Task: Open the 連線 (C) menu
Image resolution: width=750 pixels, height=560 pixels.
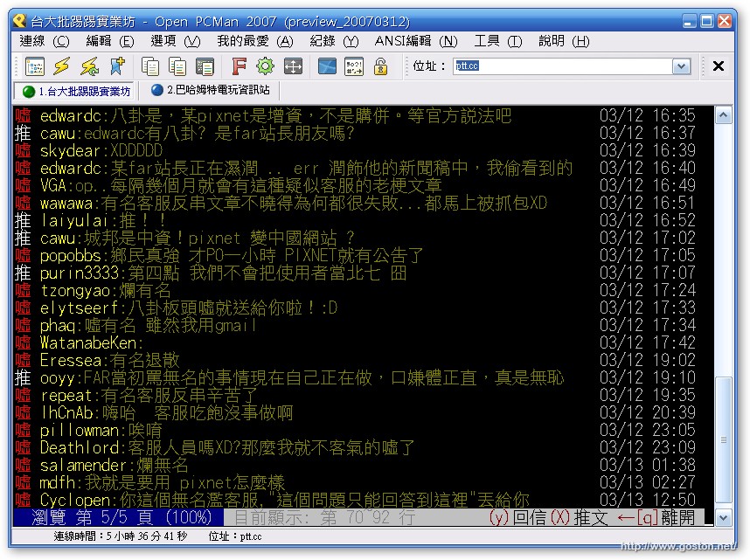Action: (44, 41)
